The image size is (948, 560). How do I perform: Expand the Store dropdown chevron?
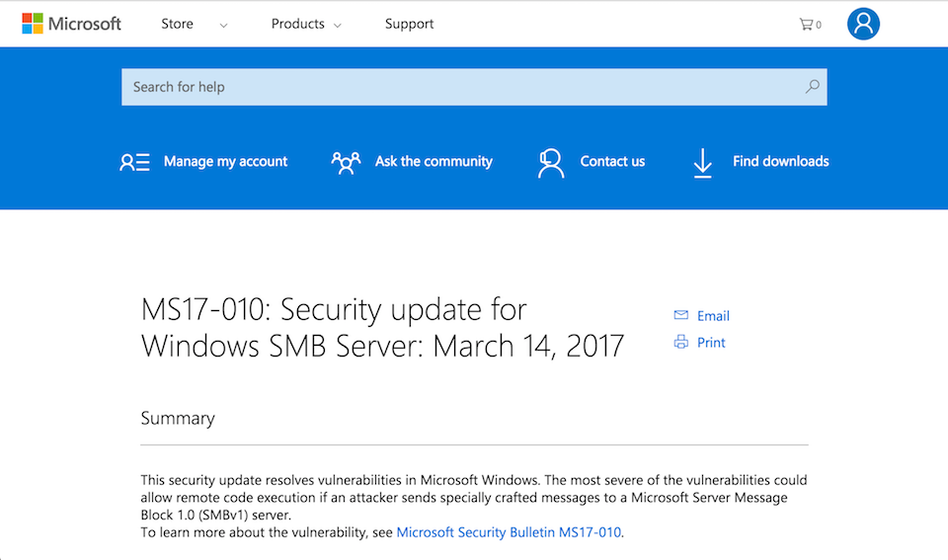coord(223,26)
